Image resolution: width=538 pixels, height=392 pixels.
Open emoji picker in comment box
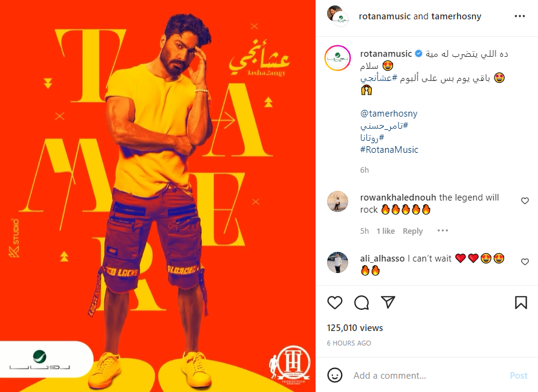coord(335,375)
